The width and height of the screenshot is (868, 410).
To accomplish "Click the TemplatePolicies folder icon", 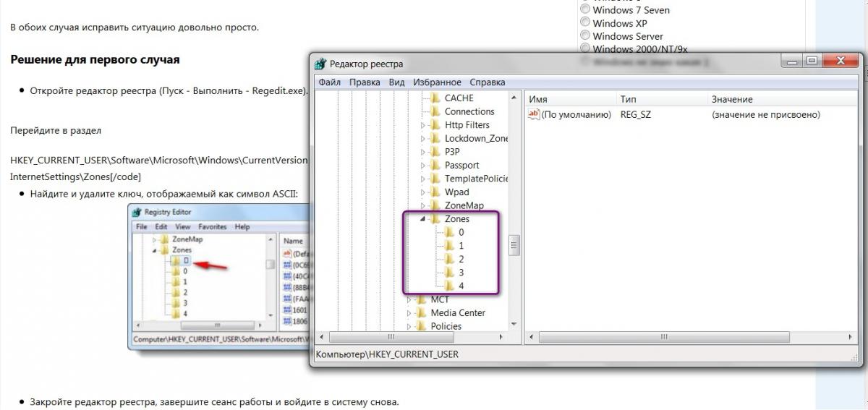I will click(435, 179).
